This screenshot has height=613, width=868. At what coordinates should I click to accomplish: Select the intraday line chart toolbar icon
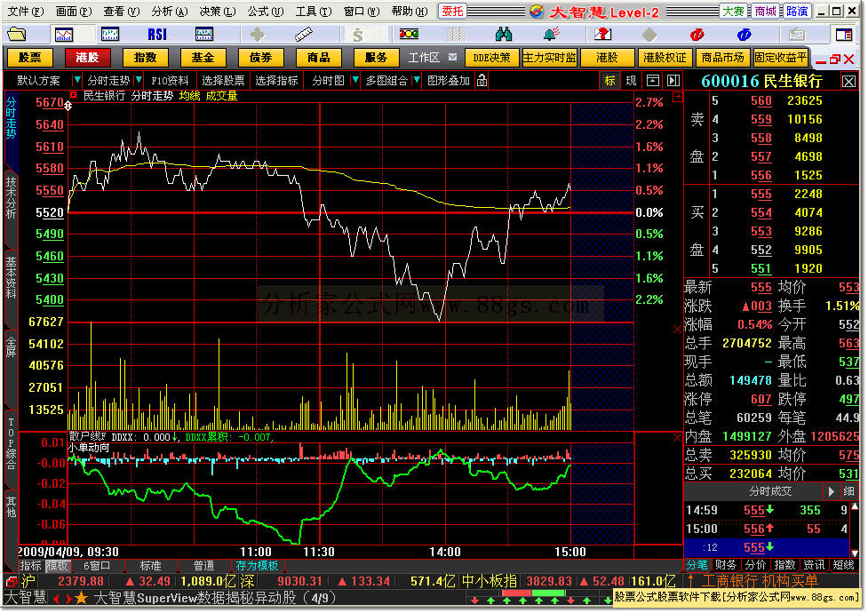pos(64,35)
